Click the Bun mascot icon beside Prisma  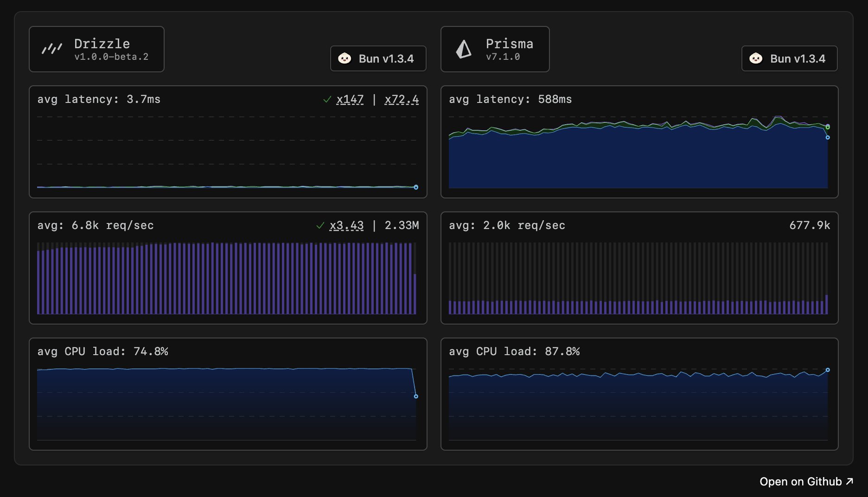click(756, 58)
